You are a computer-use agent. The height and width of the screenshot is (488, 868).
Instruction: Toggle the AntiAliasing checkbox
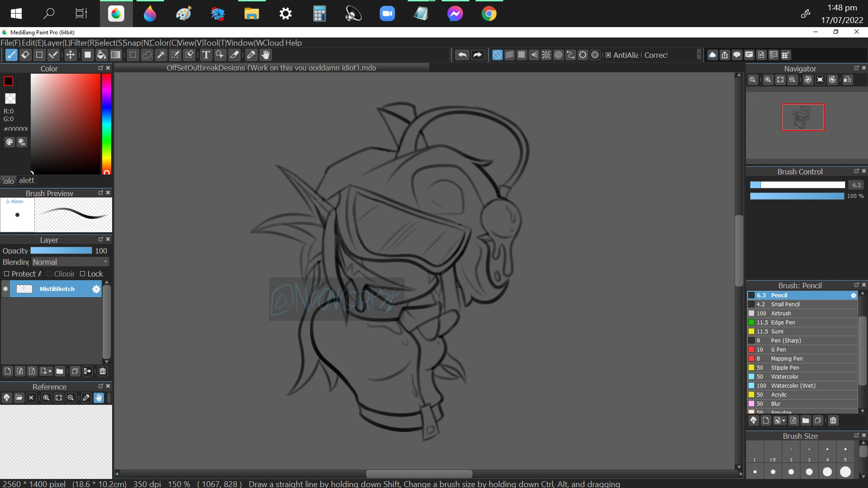pyautogui.click(x=609, y=55)
